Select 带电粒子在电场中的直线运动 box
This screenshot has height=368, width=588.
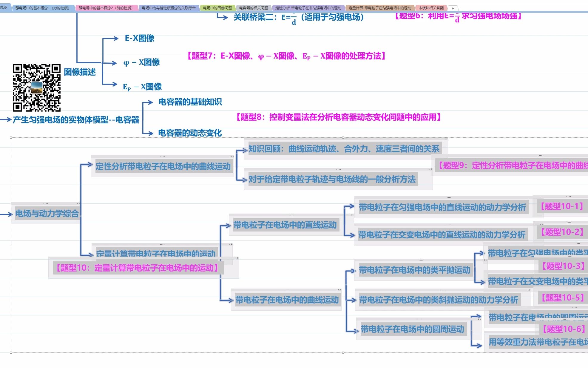tap(285, 225)
